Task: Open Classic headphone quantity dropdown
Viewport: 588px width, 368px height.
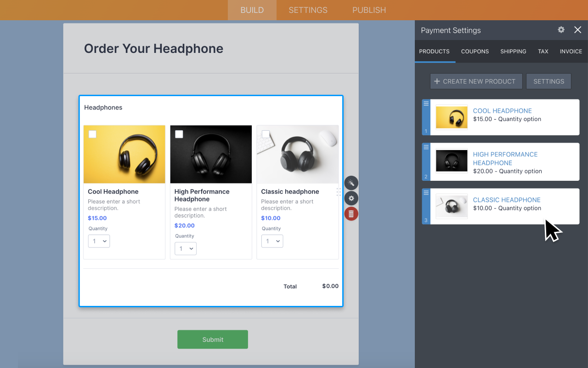Action: tap(272, 241)
